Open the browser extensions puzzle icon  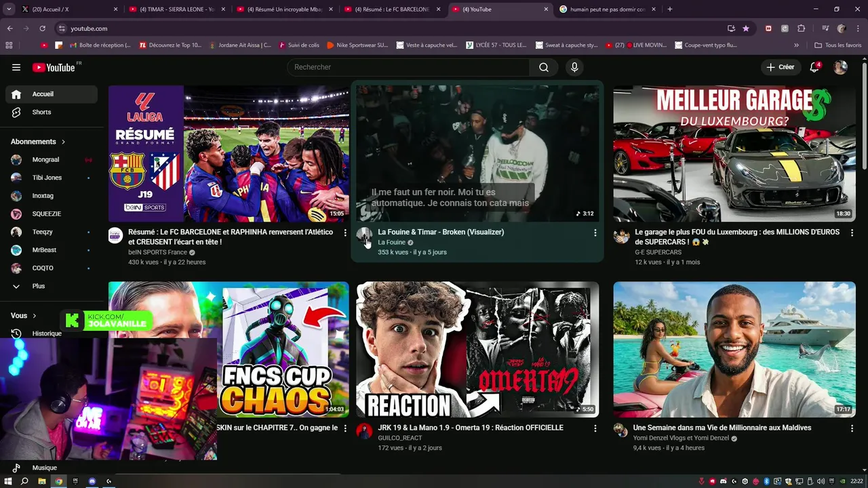(x=801, y=28)
